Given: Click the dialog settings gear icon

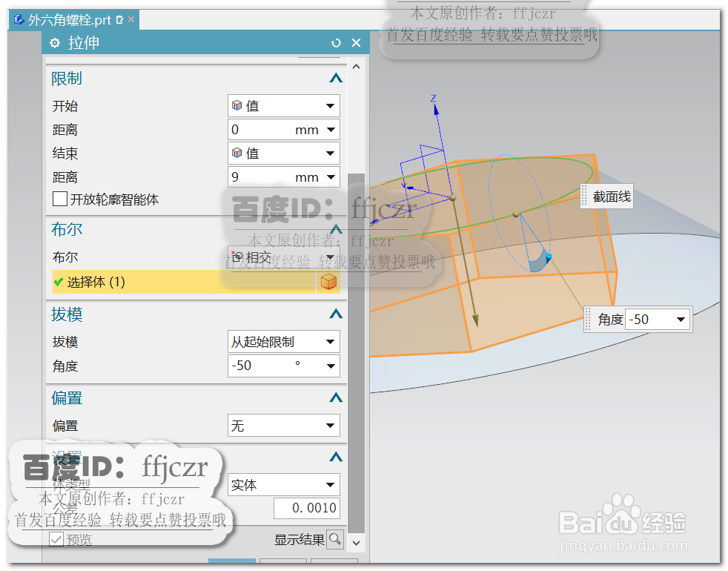Looking at the screenshot, I should 55,43.
